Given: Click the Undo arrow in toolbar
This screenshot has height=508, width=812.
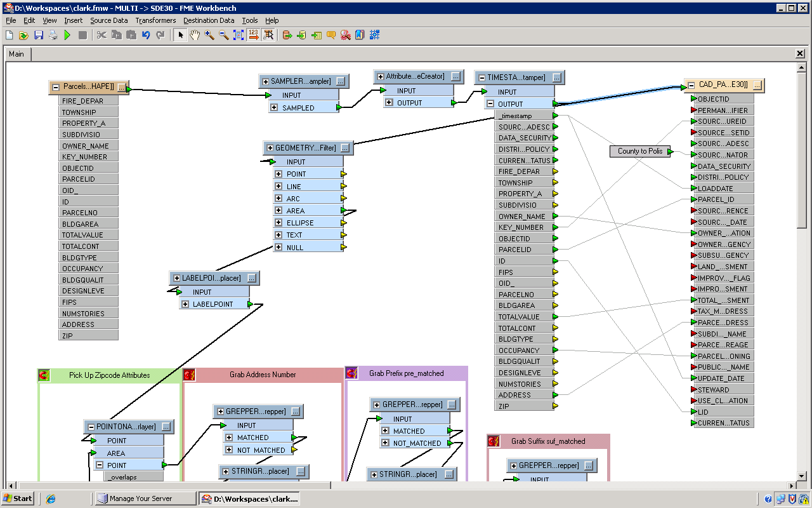Looking at the screenshot, I should [x=146, y=36].
